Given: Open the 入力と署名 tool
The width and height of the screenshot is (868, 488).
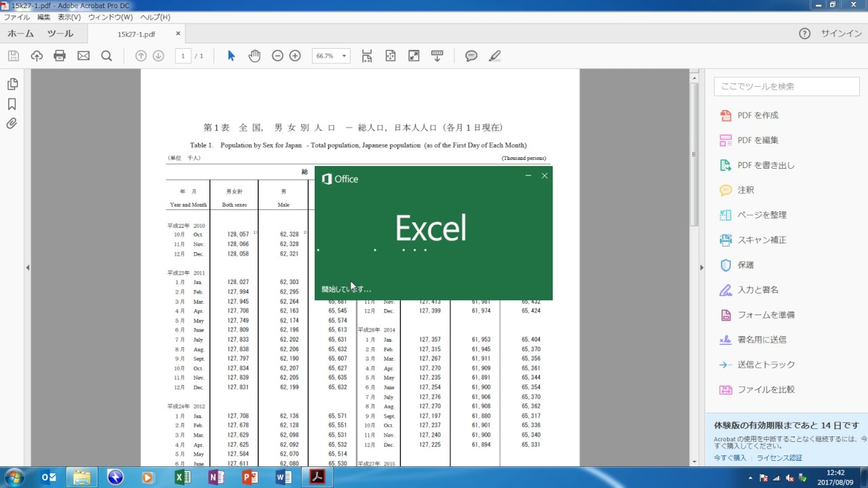Looking at the screenshot, I should (758, 290).
